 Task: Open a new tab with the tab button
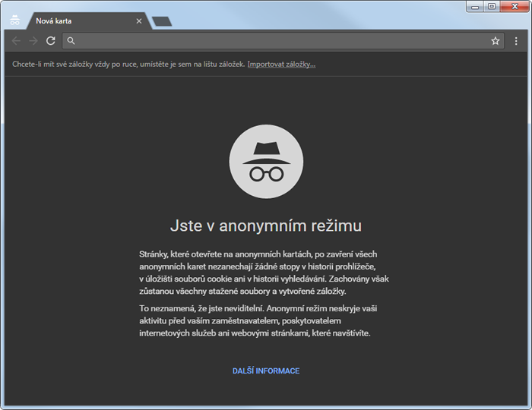click(x=162, y=21)
